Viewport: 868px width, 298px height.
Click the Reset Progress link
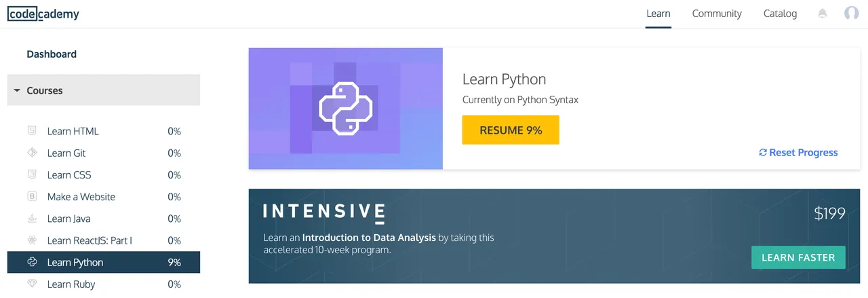pos(798,153)
